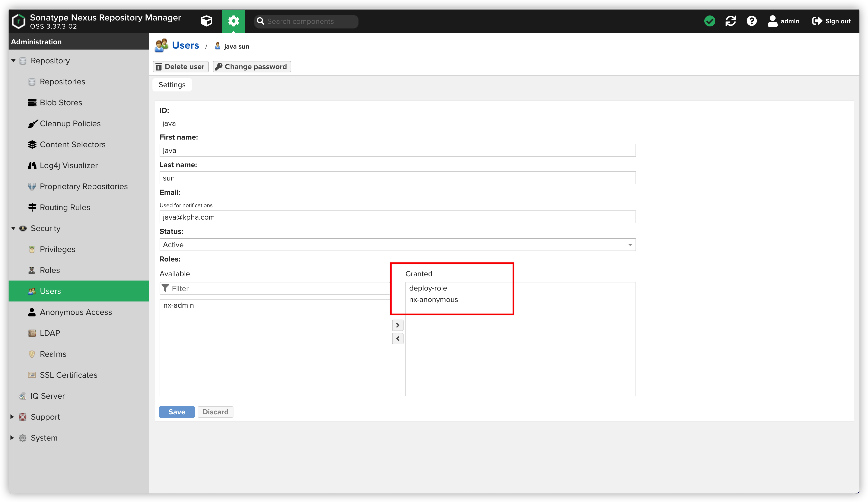The width and height of the screenshot is (868, 502).
Task: Open the help question mark icon
Action: [x=752, y=21]
